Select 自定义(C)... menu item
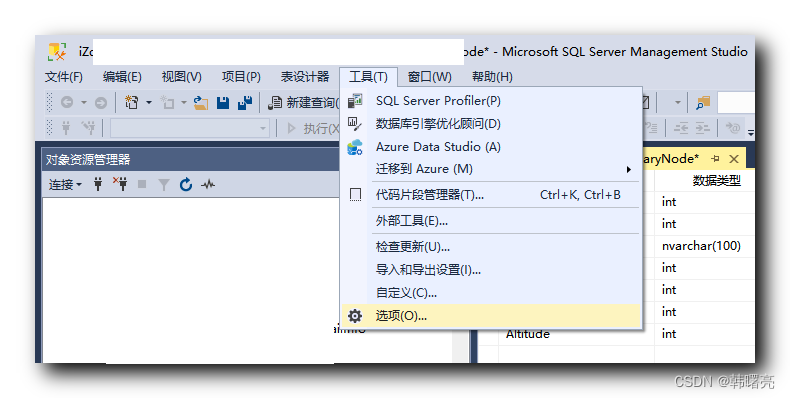Viewport: 790px width, 398px height. coord(491,293)
